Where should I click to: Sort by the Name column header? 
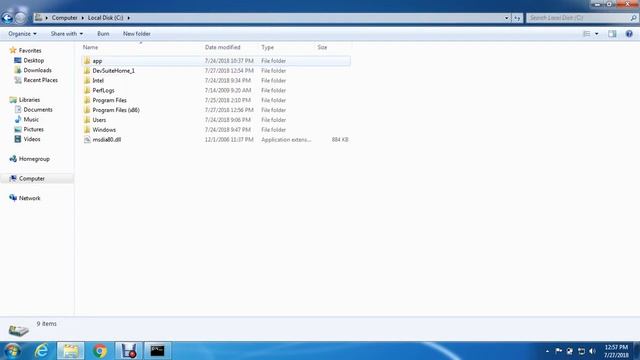[91, 47]
